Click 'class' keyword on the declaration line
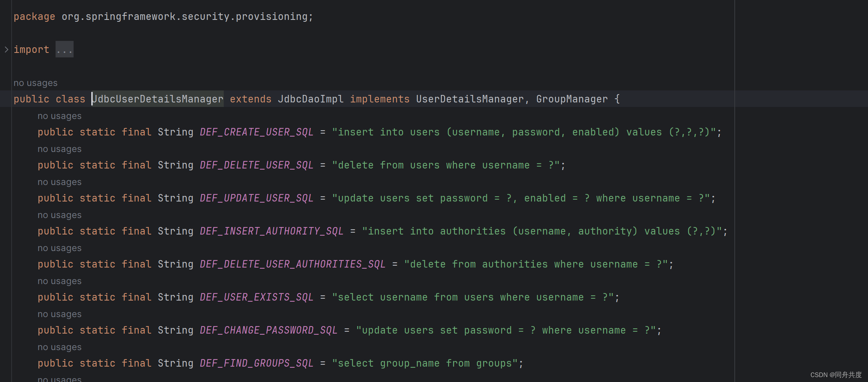This screenshot has height=382, width=868. pos(71,99)
